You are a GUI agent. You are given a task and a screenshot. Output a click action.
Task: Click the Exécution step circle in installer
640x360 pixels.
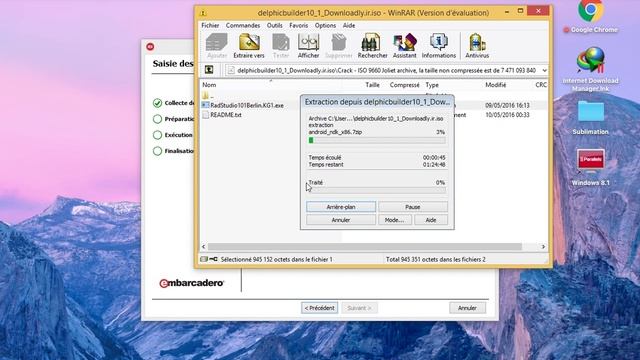click(158, 135)
